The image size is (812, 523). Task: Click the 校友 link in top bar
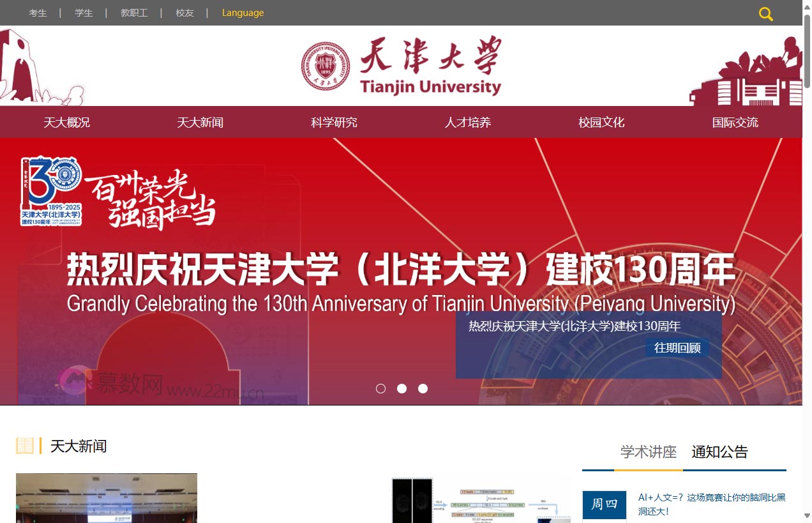point(184,12)
